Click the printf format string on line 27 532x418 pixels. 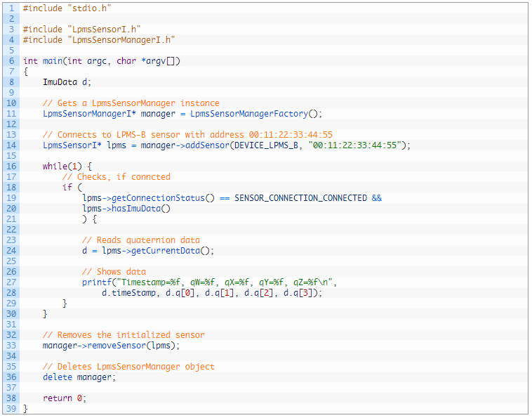click(x=224, y=282)
